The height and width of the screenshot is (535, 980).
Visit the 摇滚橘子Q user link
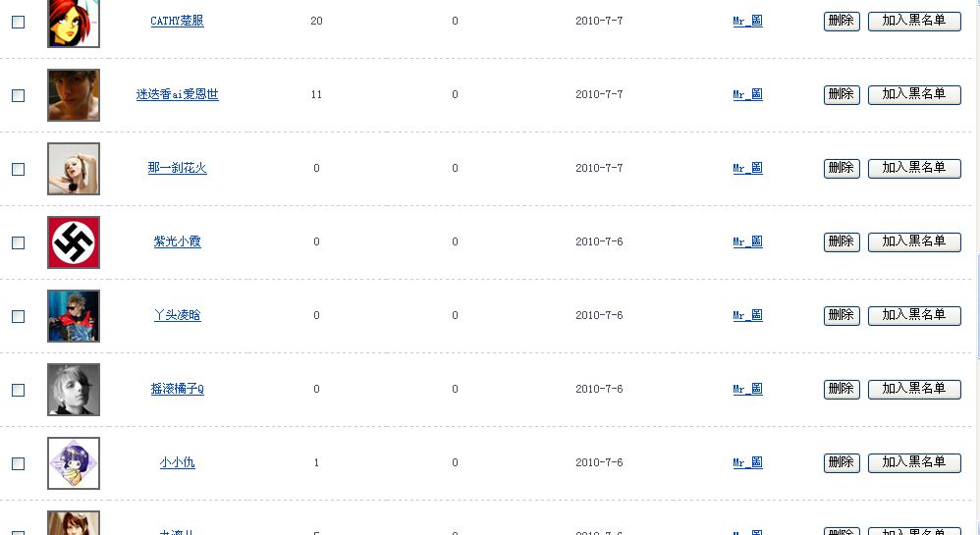pos(177,389)
